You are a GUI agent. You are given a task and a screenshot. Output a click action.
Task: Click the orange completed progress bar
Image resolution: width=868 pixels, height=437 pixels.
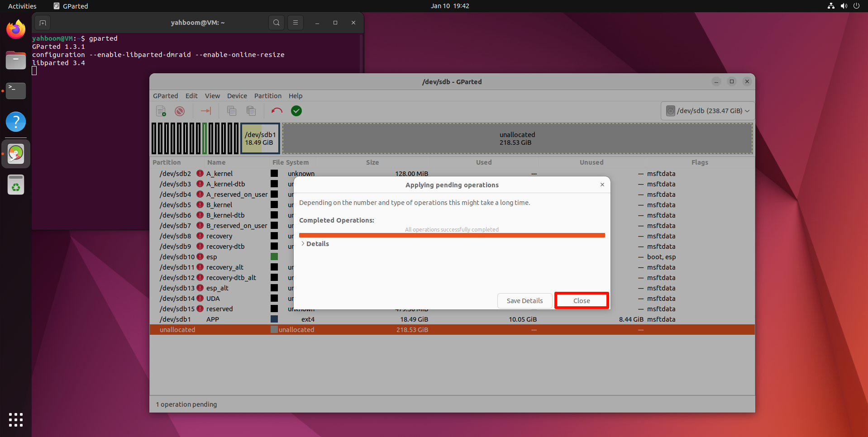pyautogui.click(x=452, y=235)
